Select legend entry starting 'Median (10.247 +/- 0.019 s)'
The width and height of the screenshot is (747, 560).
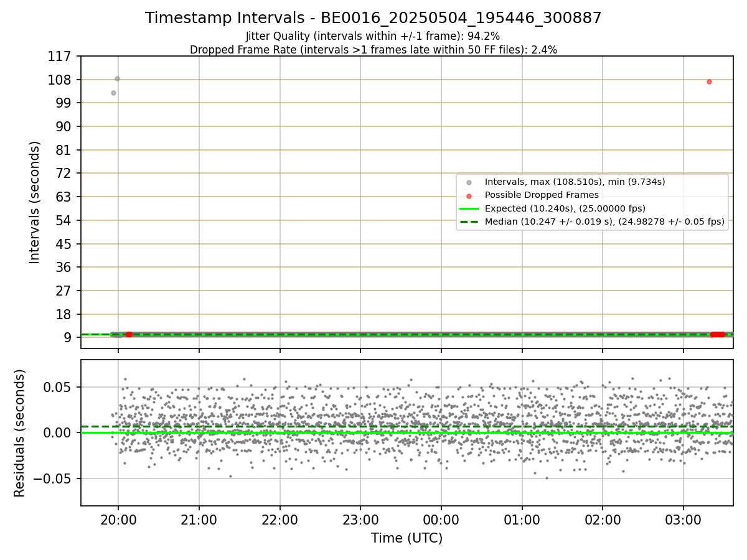604,222
